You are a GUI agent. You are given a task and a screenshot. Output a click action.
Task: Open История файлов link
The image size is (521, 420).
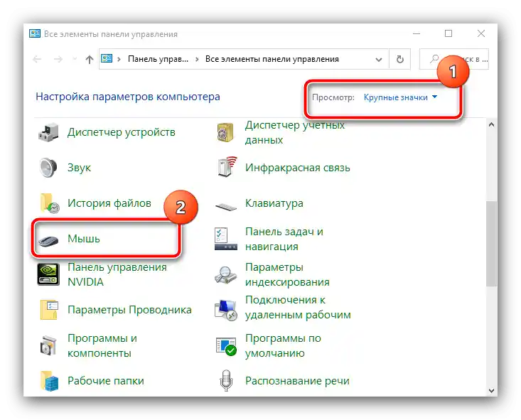[x=109, y=203]
